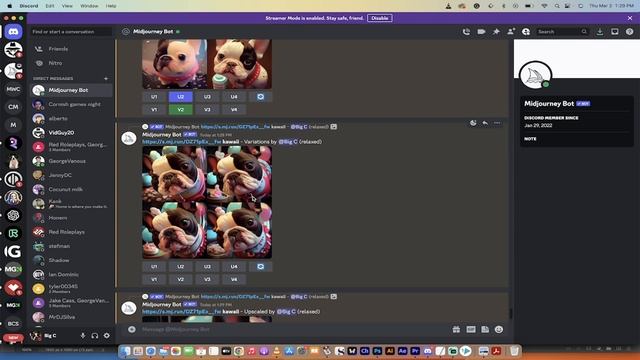Screen dimensions: 640x360
Task: Click the header Search field
Action: click(x=562, y=32)
